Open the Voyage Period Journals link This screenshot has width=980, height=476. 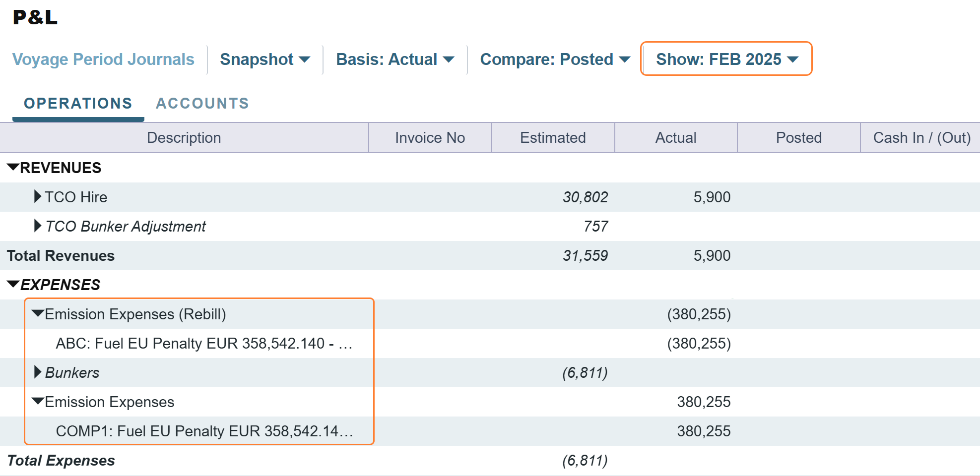tap(103, 59)
